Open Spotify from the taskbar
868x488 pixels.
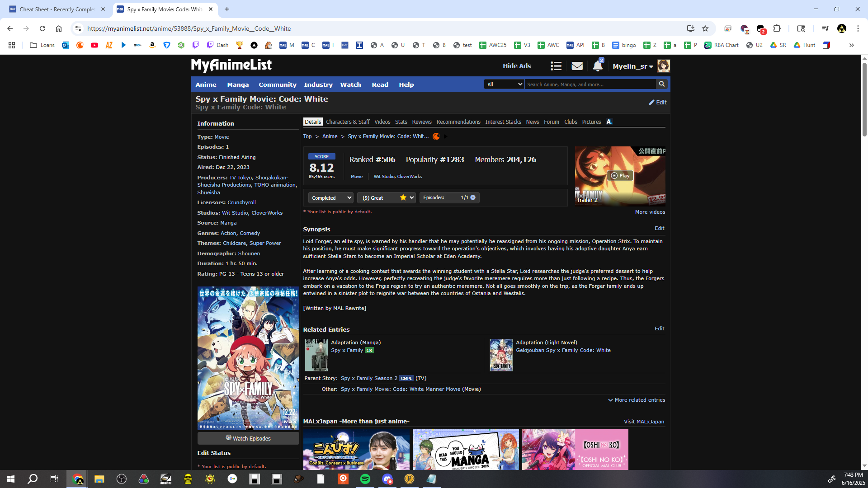coord(365,479)
